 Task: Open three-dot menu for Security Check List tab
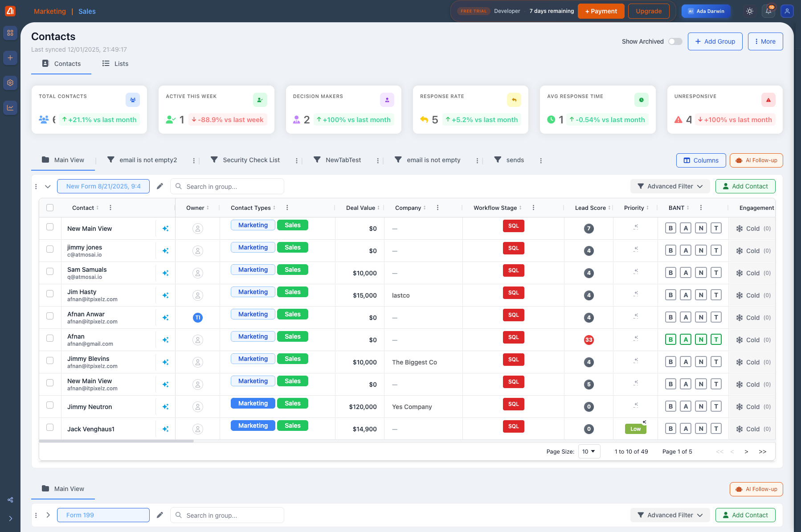297,160
